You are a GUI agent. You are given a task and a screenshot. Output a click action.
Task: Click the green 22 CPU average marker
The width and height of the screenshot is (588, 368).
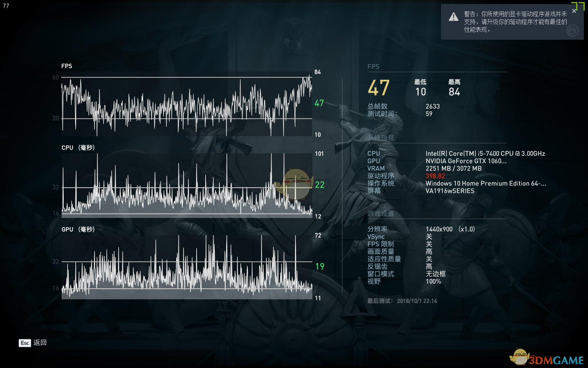[x=320, y=185]
